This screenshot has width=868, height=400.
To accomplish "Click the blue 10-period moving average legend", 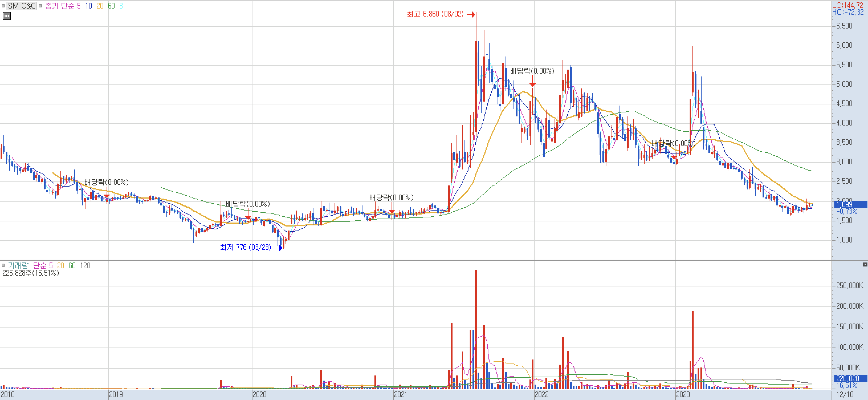I will 89,6.
